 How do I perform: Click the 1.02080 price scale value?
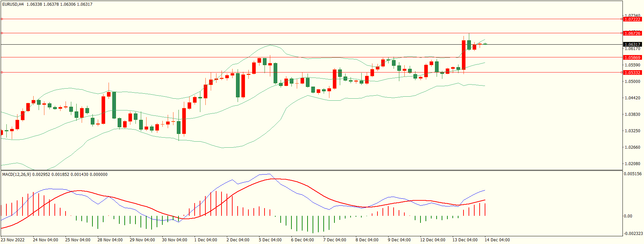tap(632, 164)
